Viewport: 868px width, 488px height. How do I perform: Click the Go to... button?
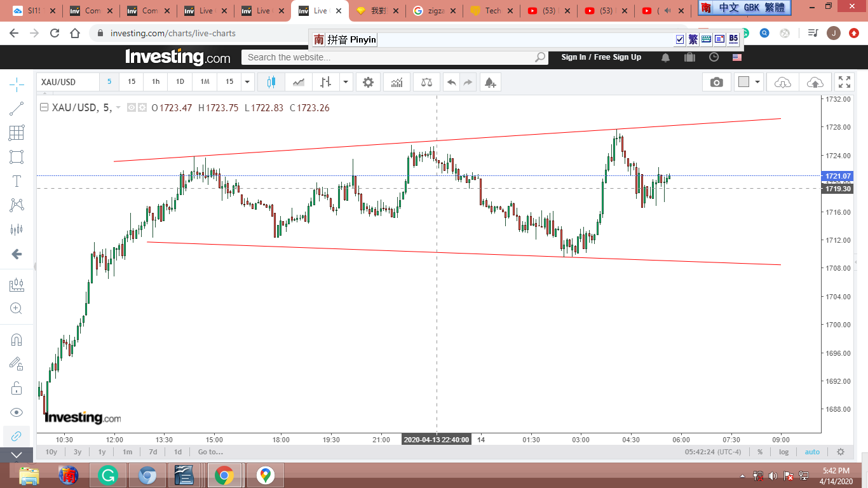pyautogui.click(x=210, y=452)
